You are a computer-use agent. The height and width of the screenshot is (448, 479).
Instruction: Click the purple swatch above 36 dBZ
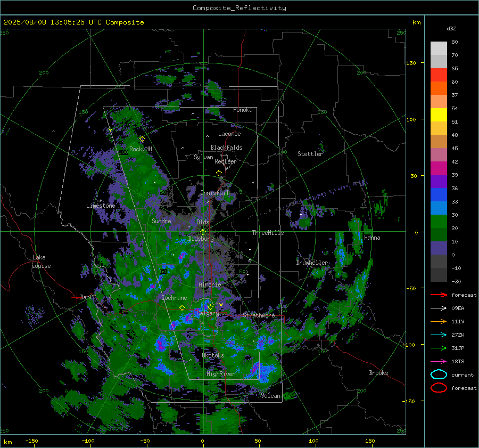pos(439,181)
